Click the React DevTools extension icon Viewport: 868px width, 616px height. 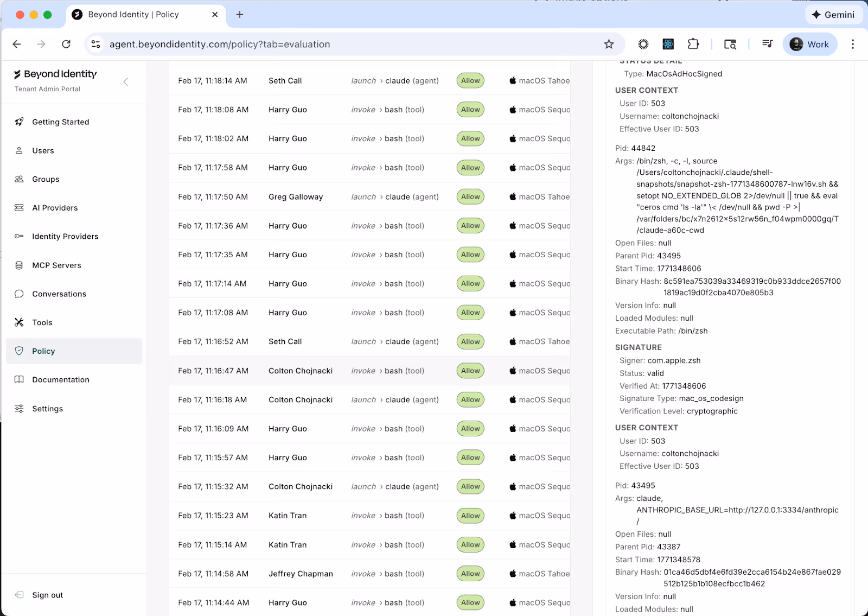[x=668, y=44]
